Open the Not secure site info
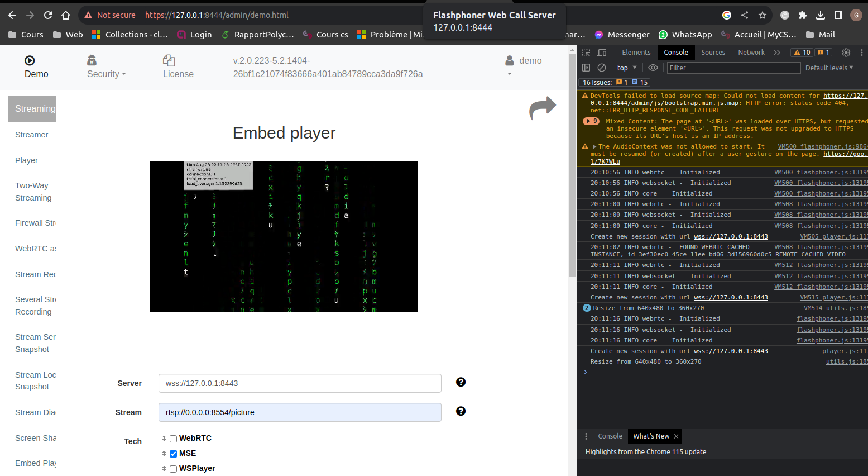This screenshot has height=476, width=868. [109, 15]
